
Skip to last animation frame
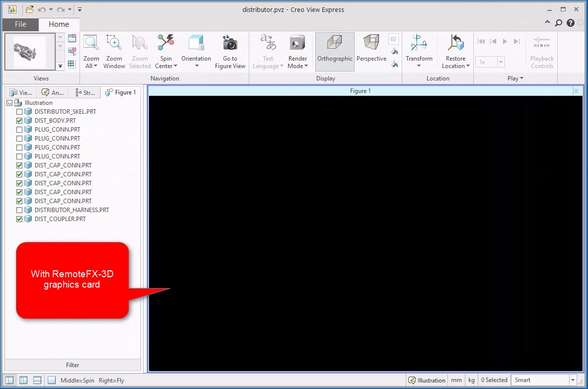pyautogui.click(x=517, y=41)
